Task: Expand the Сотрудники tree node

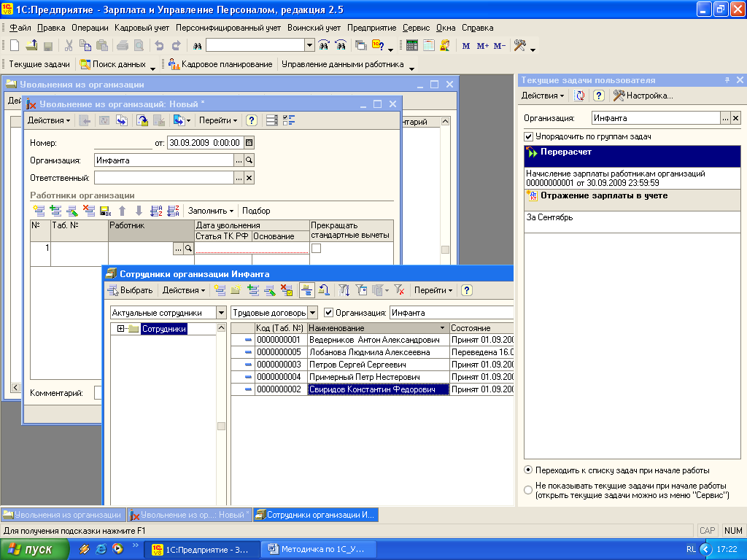Action: 120,329
